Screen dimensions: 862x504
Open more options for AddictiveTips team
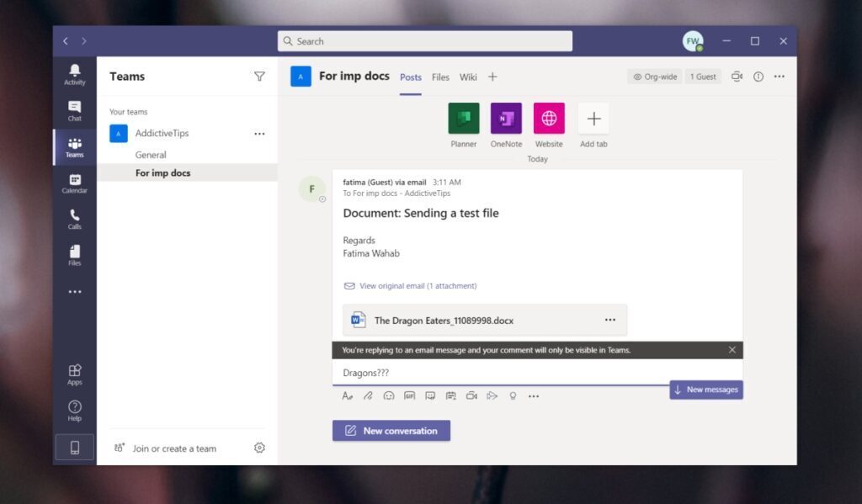coord(259,133)
